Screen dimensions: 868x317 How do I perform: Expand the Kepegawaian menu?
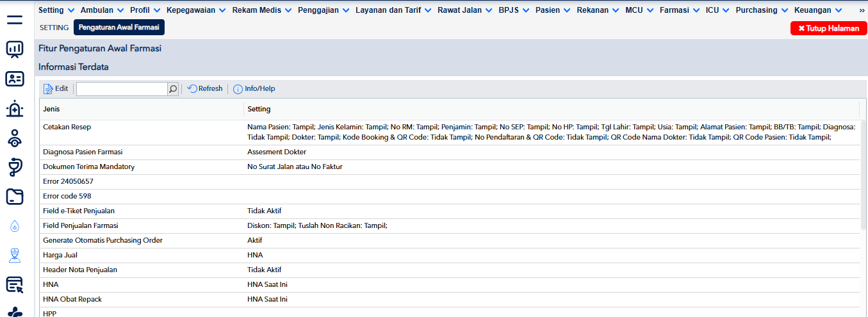point(196,10)
